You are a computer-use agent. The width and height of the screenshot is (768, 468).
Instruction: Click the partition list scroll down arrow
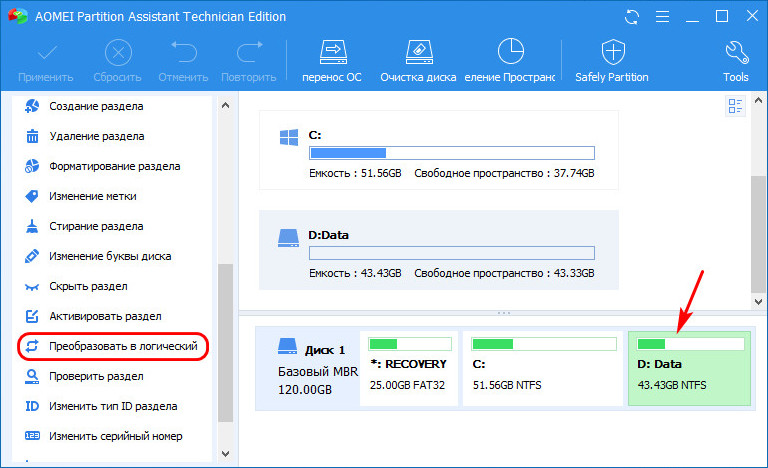click(x=759, y=302)
